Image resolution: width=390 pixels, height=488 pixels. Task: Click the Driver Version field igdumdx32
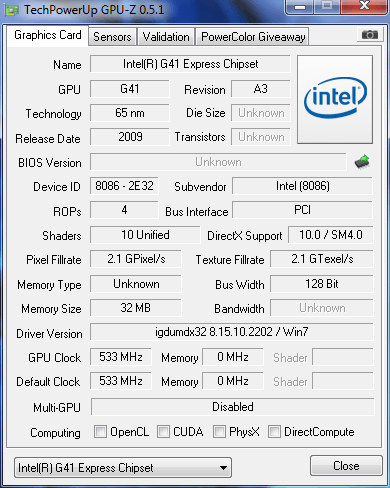232,332
